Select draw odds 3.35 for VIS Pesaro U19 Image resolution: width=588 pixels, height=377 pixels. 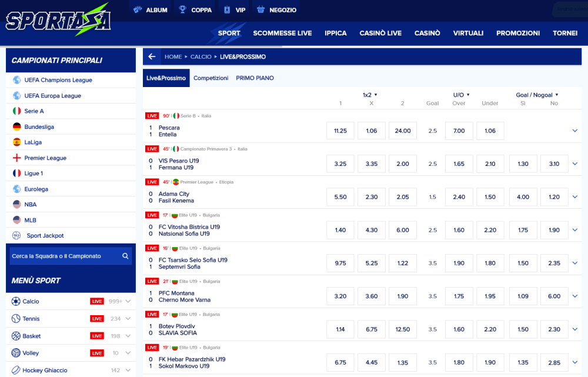(x=372, y=164)
